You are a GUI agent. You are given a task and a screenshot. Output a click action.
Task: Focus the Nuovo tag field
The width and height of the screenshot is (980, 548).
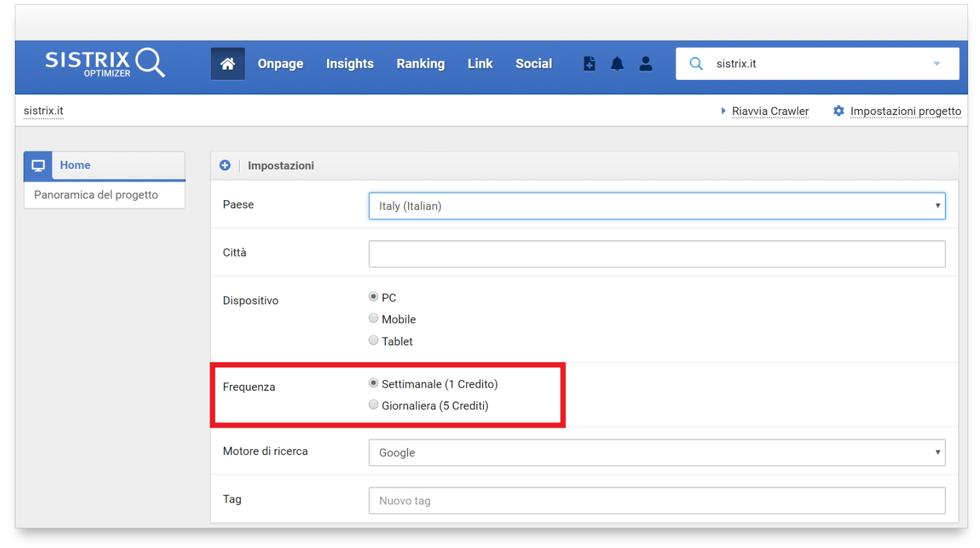point(657,501)
